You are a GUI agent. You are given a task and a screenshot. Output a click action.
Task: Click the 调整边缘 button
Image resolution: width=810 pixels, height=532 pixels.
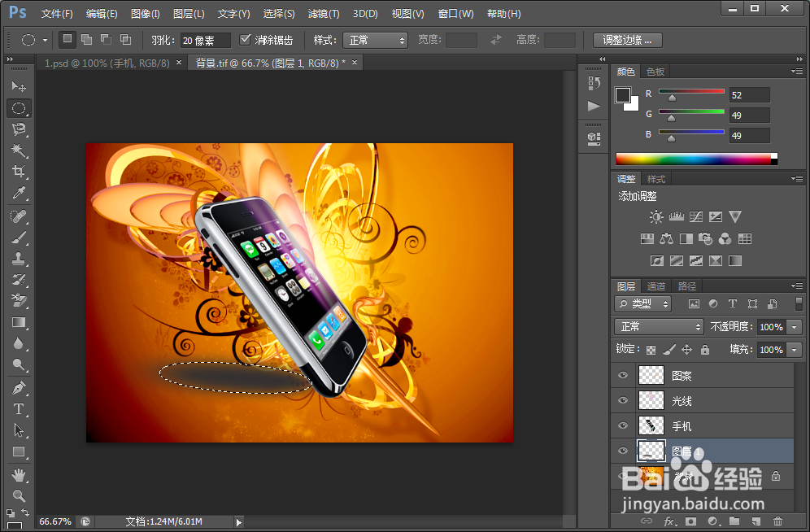tap(628, 41)
